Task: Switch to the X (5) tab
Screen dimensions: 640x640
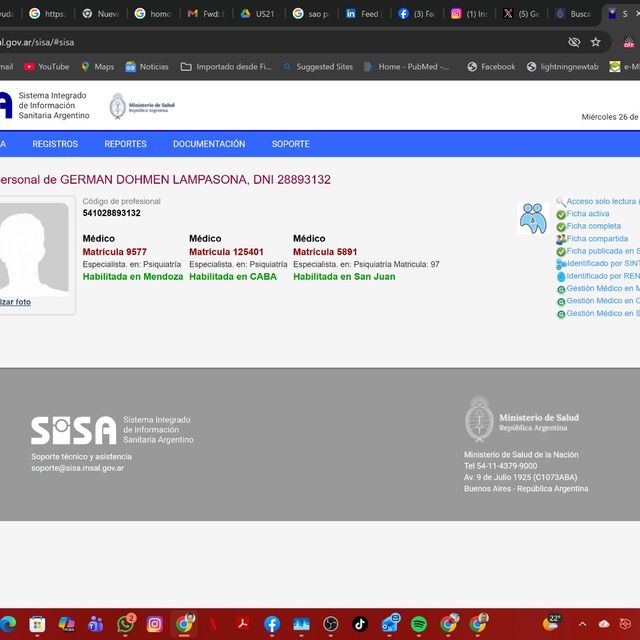Action: click(x=522, y=14)
